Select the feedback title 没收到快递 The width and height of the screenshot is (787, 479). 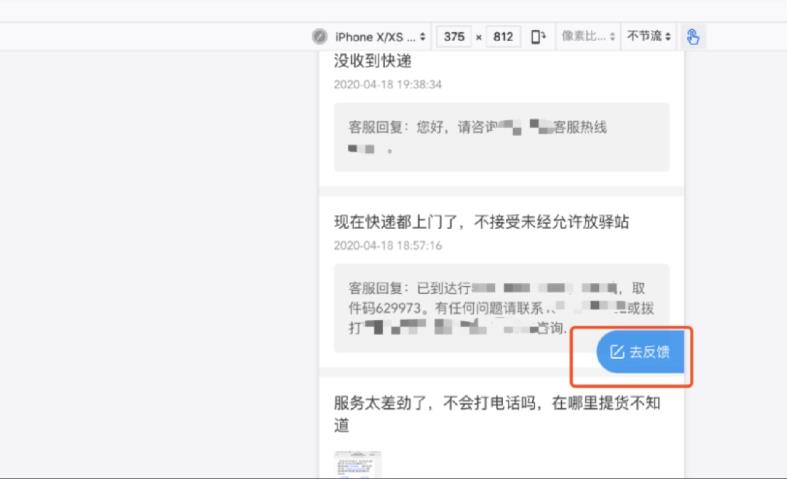click(x=373, y=61)
